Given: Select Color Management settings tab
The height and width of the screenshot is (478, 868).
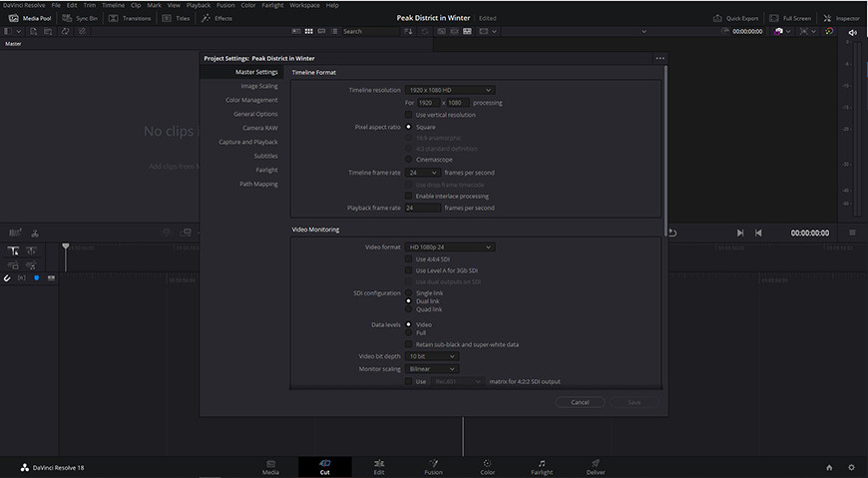Looking at the screenshot, I should pos(251,100).
